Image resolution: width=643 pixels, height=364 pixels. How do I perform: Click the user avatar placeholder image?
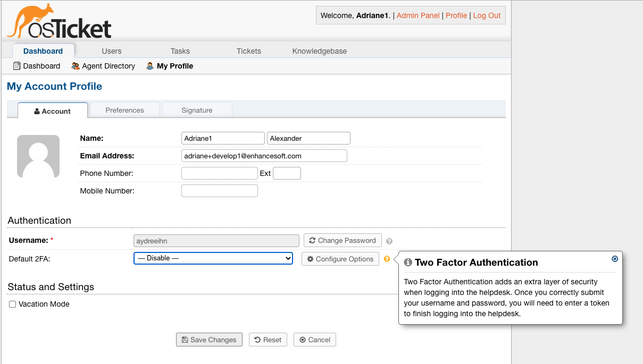click(38, 156)
